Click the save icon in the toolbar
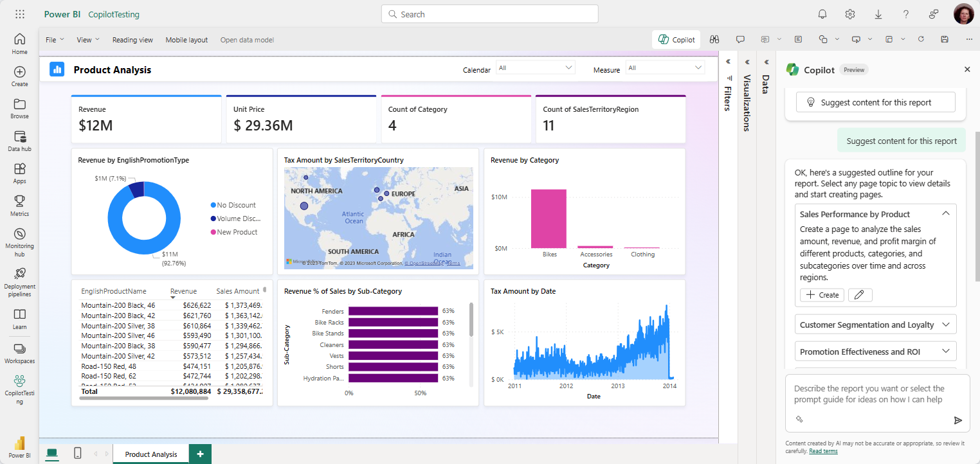This screenshot has width=980, height=464. pyautogui.click(x=944, y=39)
